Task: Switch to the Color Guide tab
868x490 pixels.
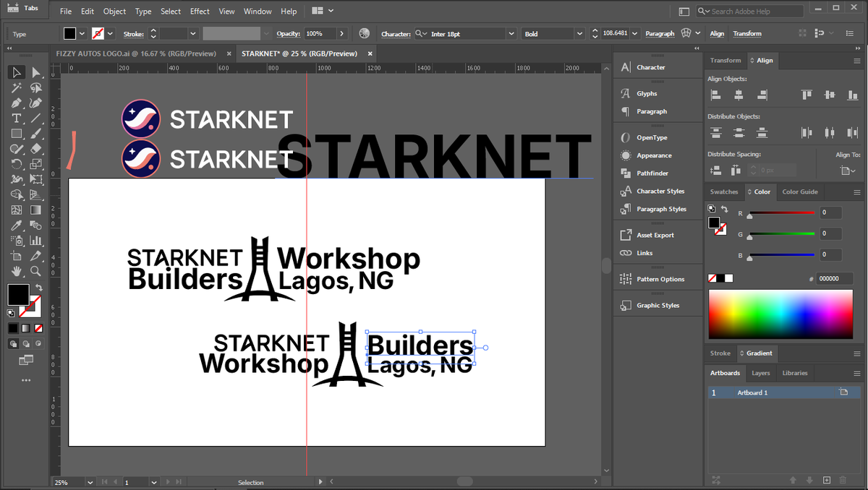Action: coord(800,192)
